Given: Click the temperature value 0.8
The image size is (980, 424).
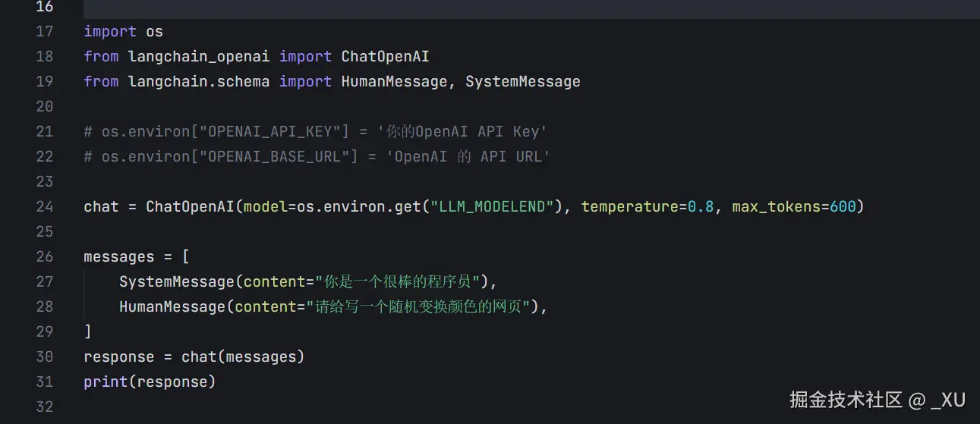Looking at the screenshot, I should (701, 207).
